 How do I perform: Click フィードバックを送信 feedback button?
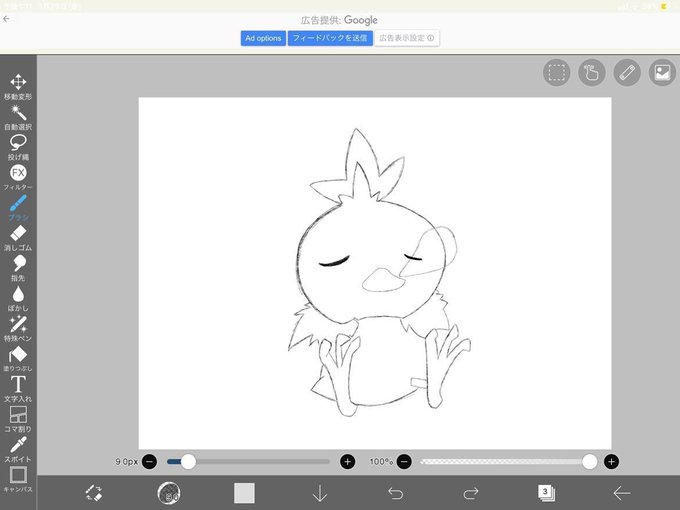[330, 38]
